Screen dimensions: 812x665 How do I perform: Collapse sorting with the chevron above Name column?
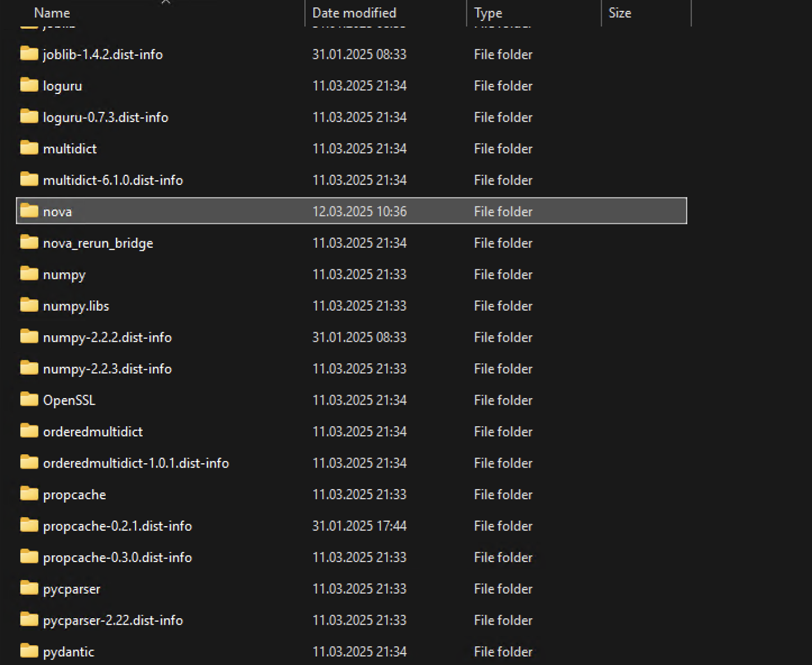tap(166, 3)
